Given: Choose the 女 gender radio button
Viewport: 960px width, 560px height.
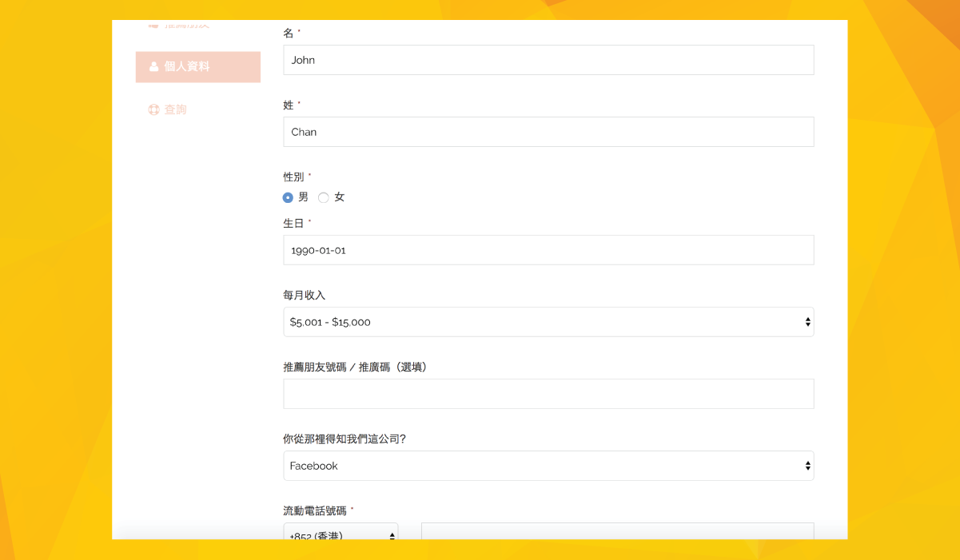Looking at the screenshot, I should coord(323,197).
